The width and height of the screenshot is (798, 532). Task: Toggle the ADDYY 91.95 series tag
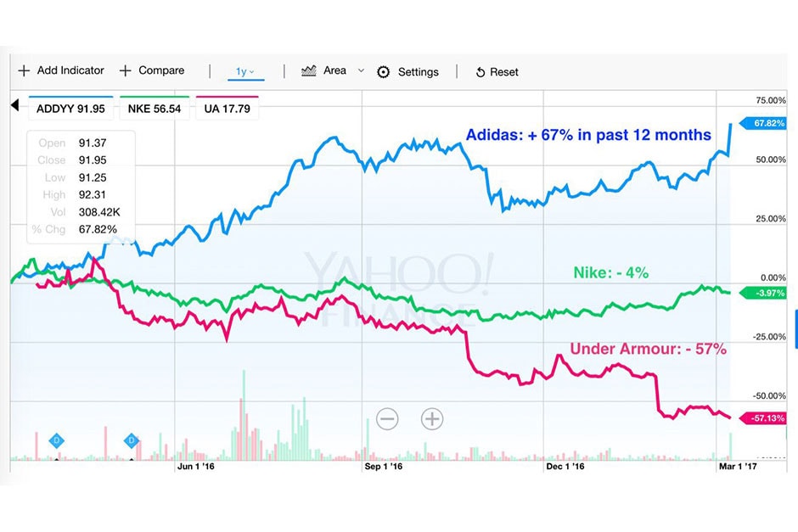click(71, 109)
